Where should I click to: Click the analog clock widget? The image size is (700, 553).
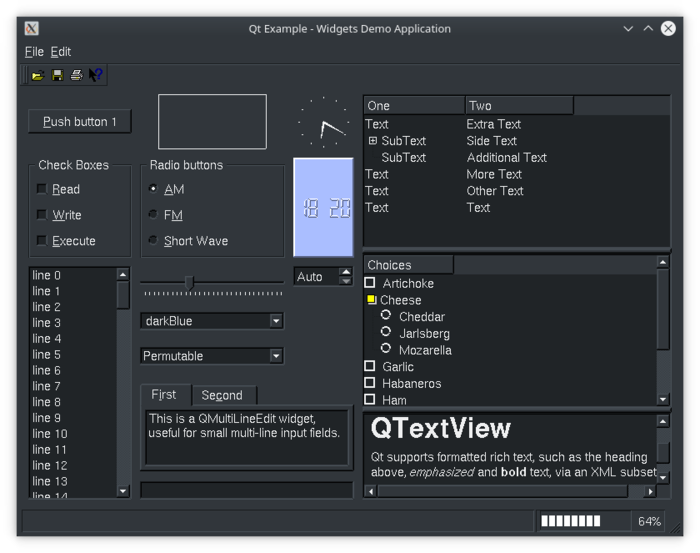pos(324,122)
